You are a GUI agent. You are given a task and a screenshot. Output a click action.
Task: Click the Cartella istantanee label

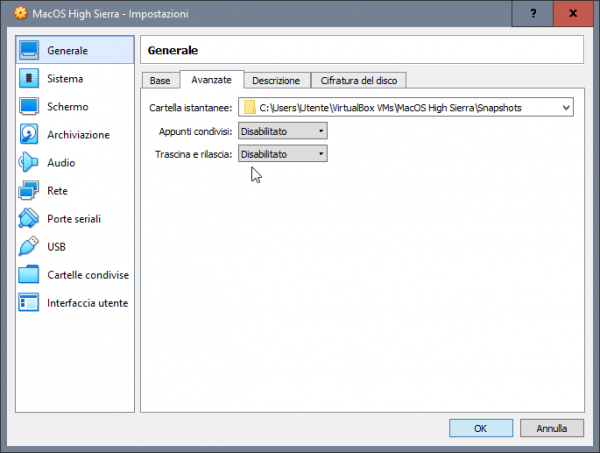191,108
